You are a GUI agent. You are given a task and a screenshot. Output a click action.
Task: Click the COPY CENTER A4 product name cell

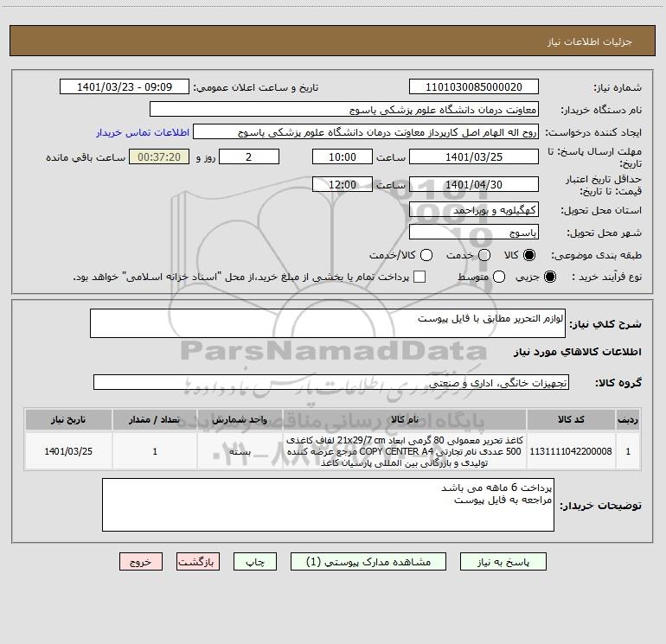coord(405,451)
